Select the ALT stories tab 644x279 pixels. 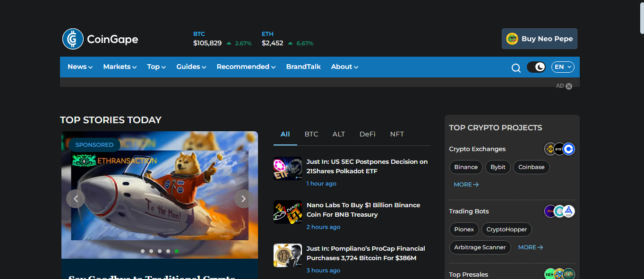click(x=339, y=135)
